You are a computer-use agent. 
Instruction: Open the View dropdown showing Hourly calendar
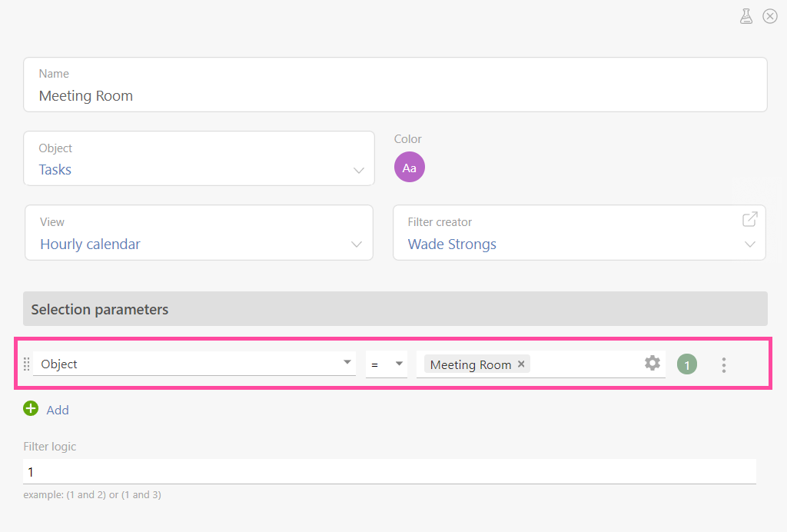(x=199, y=232)
